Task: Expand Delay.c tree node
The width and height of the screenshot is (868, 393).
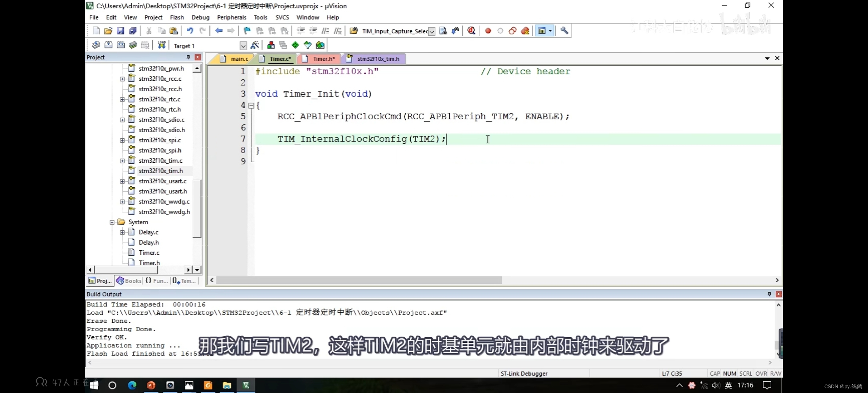Action: pyautogui.click(x=122, y=233)
